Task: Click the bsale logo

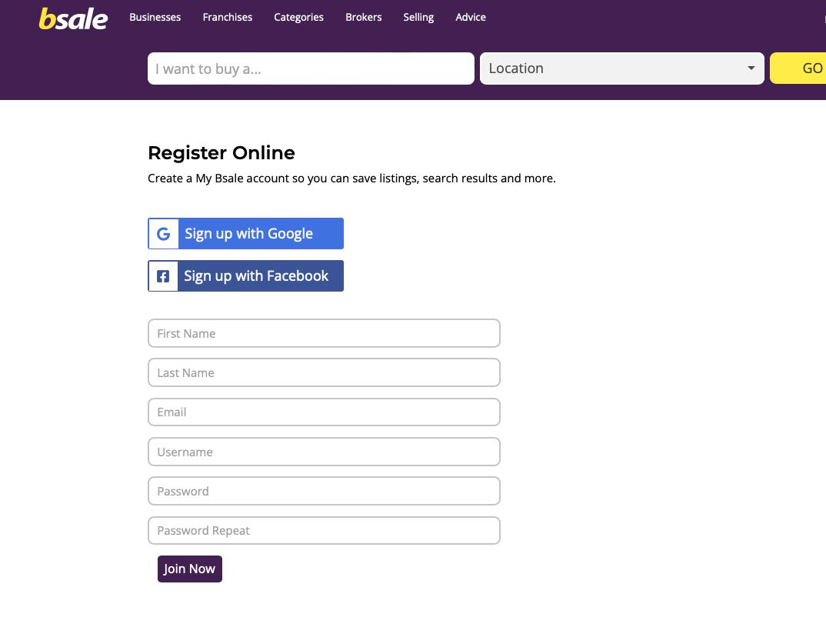Action: [73, 18]
